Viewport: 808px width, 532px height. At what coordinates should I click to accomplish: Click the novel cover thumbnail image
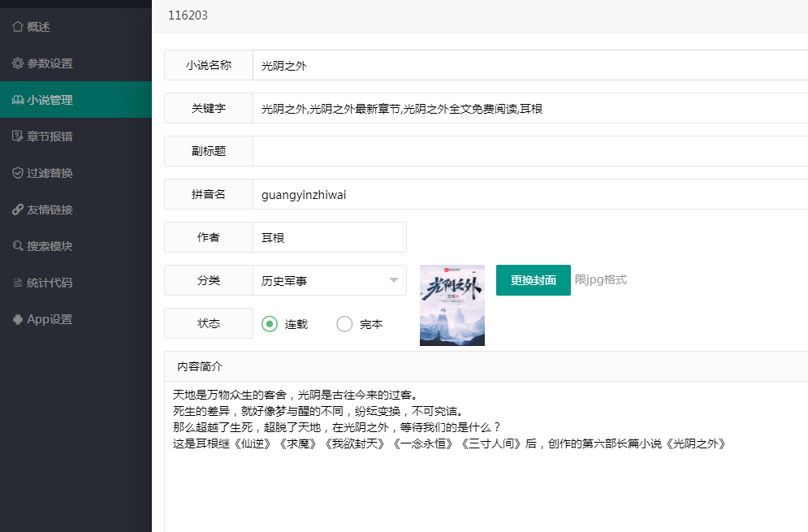[452, 305]
